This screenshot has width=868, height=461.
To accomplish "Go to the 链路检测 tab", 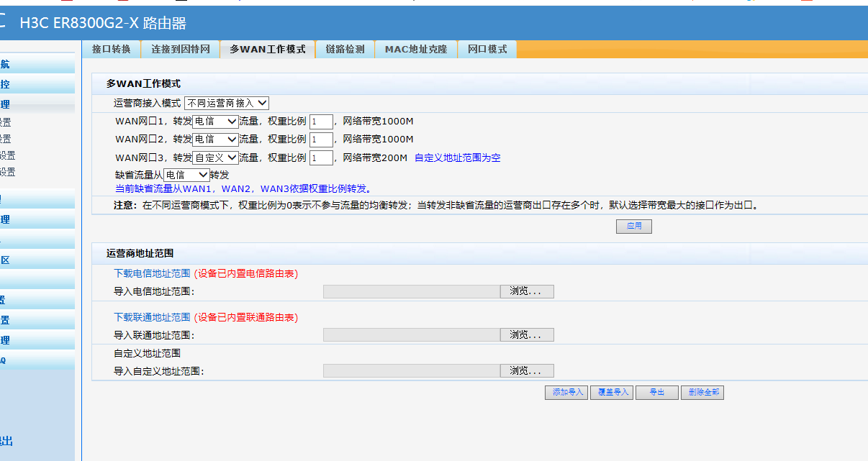I will coord(345,49).
